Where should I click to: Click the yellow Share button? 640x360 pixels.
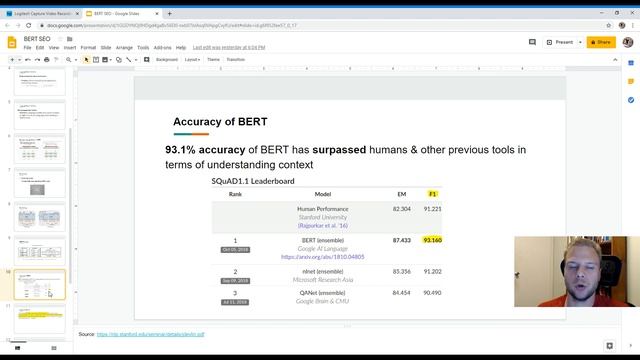(x=601, y=42)
